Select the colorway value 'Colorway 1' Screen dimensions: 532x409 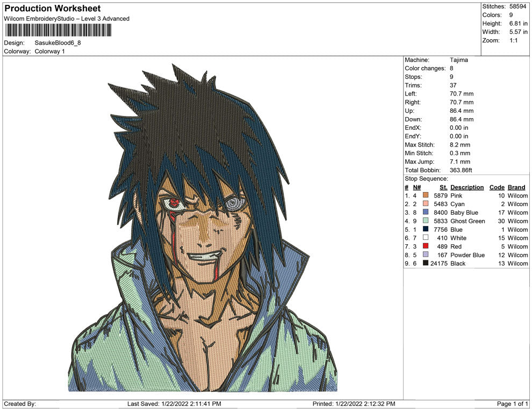pos(49,52)
